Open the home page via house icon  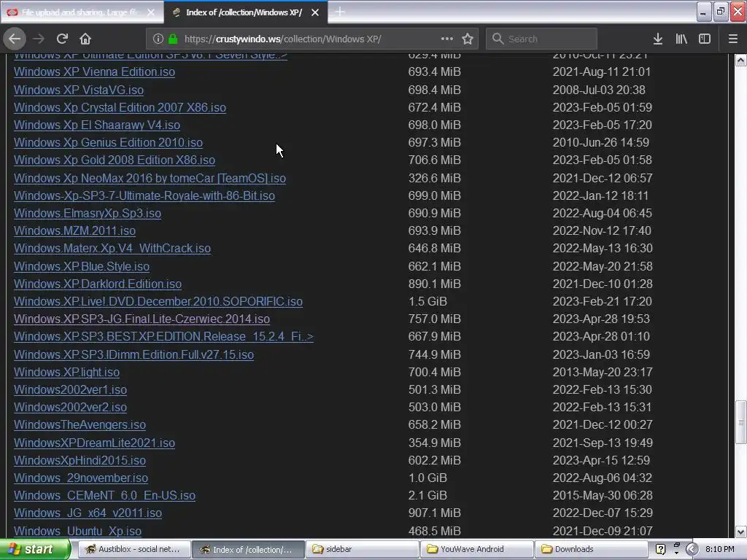tap(85, 39)
